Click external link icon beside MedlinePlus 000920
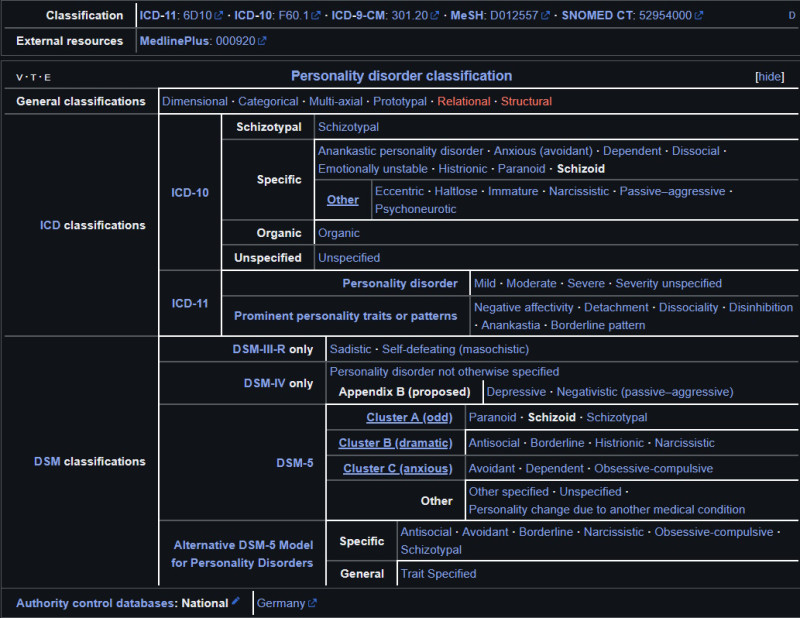Viewport: 800px width, 618px height. [262, 41]
